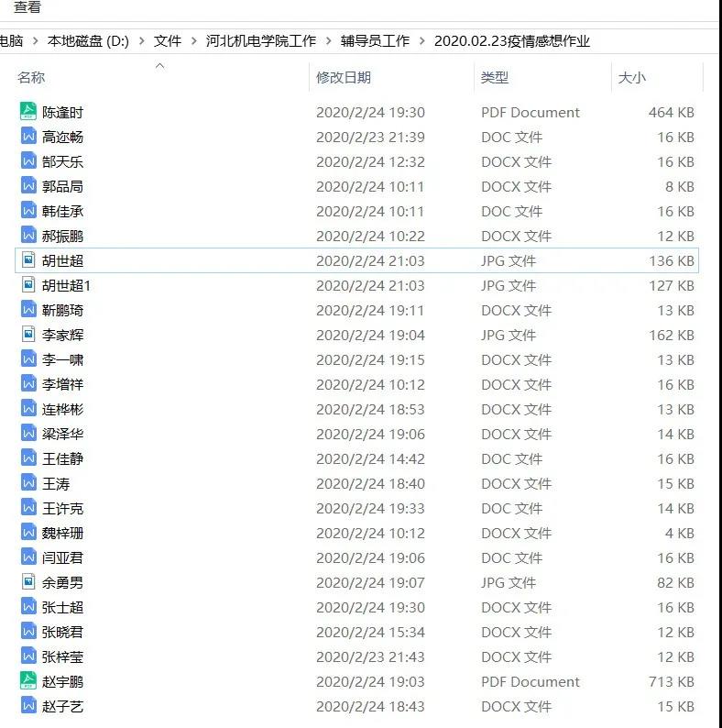Expand the chevron after 辅导员工作 breadcrumb

[421, 41]
